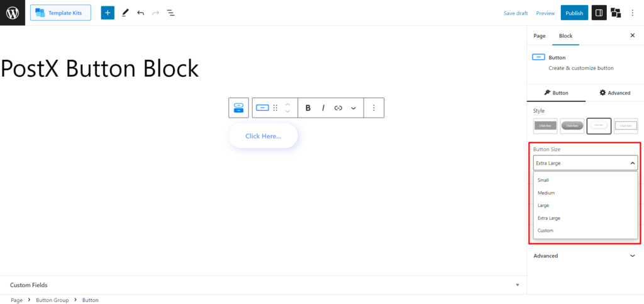Expand the Advanced section

pyautogui.click(x=585, y=256)
